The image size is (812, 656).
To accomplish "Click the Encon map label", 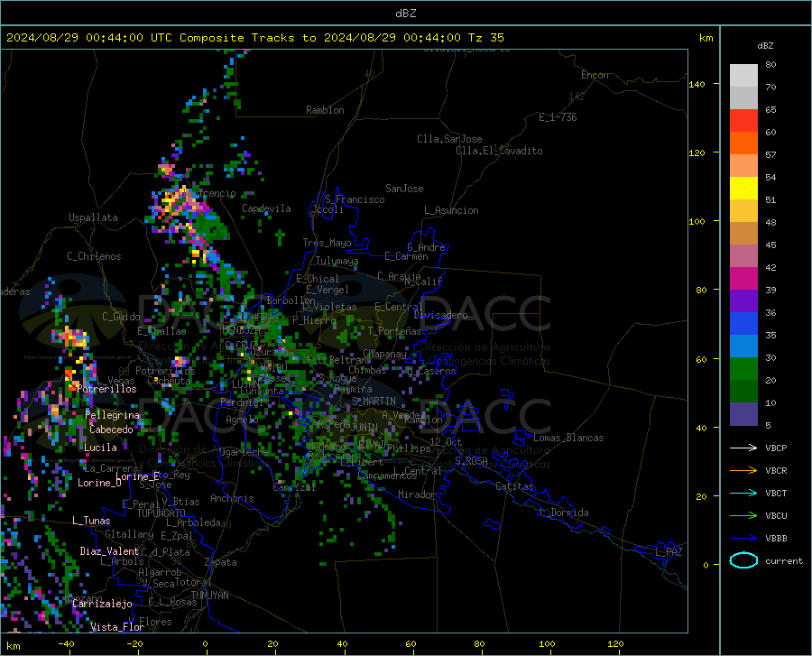I will [595, 75].
